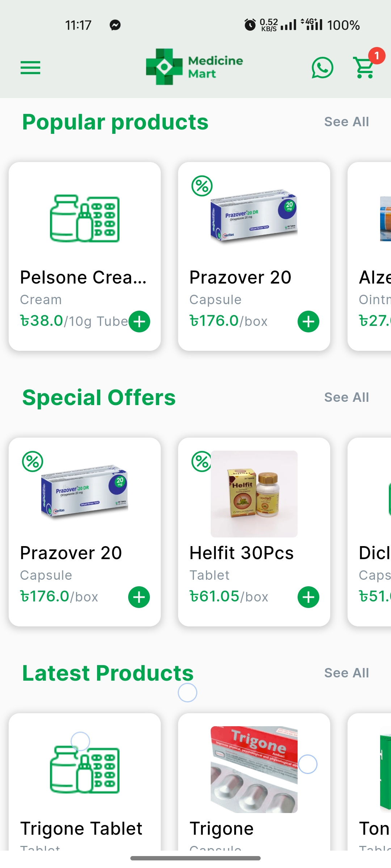Tap the Medicine Mart logo

tap(194, 67)
